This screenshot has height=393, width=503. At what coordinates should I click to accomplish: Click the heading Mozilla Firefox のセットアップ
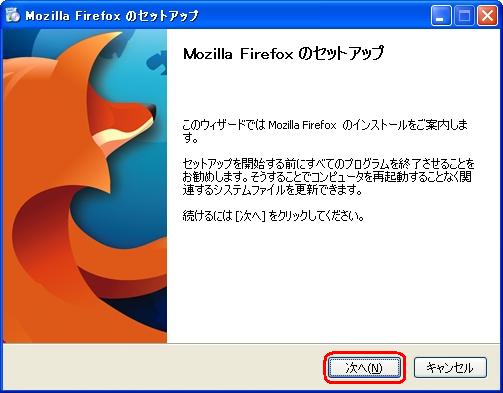[284, 53]
